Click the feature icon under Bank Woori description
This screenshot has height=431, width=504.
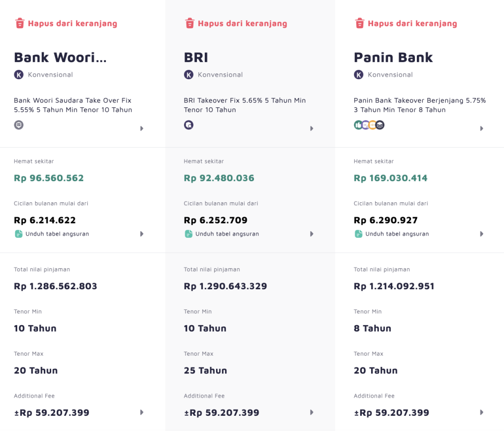[x=19, y=125]
